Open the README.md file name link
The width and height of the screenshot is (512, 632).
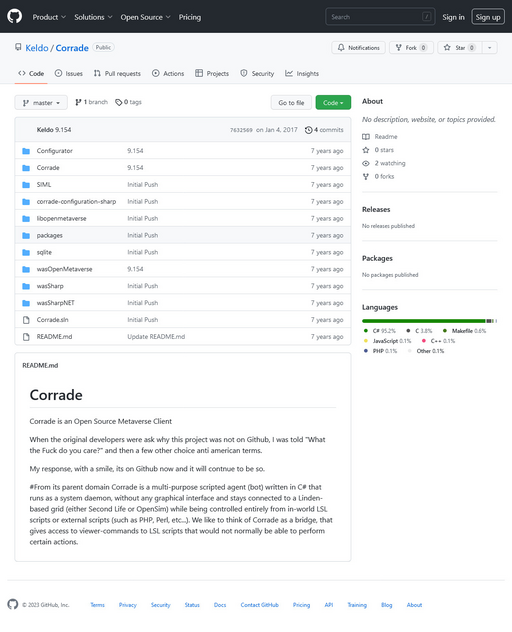pos(54,337)
